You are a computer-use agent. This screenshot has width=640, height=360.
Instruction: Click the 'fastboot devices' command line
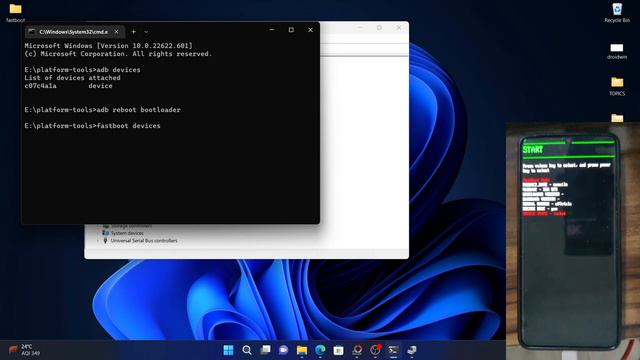[92, 126]
